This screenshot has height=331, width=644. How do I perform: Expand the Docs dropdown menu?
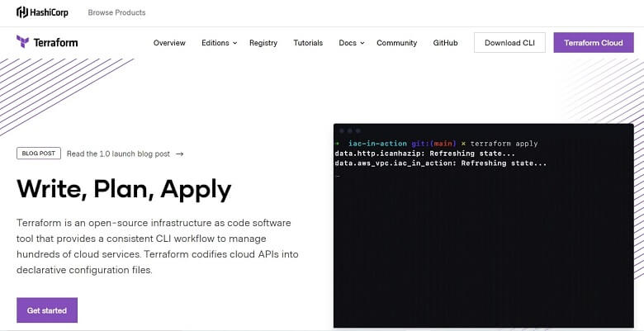(352, 43)
